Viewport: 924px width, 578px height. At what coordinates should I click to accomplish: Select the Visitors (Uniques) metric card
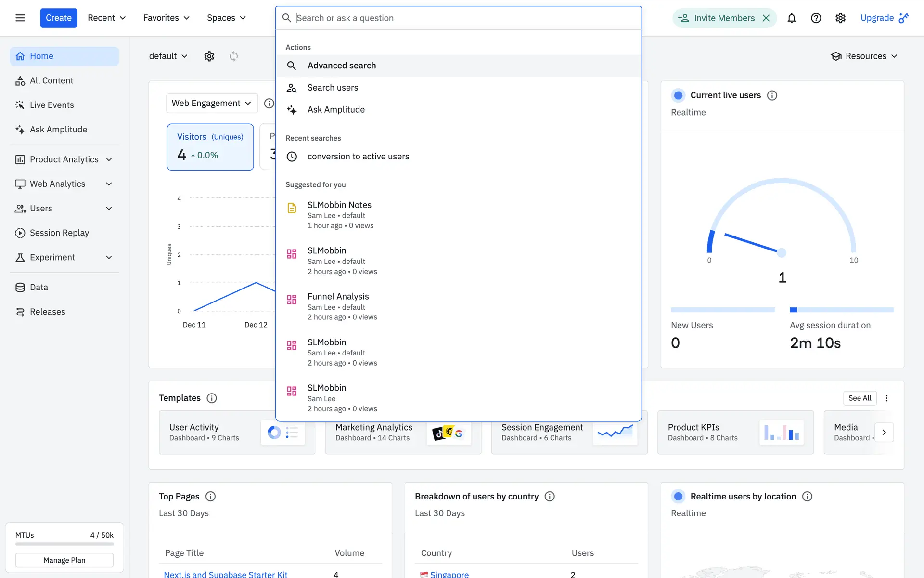click(210, 147)
